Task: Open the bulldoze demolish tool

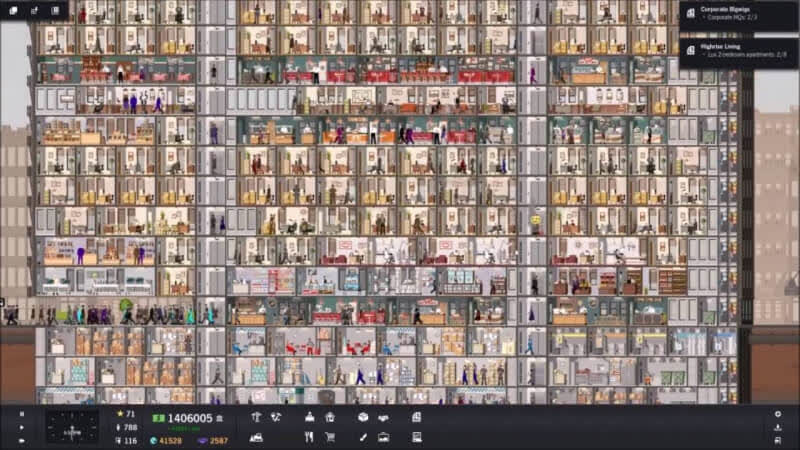Action: coord(256,437)
